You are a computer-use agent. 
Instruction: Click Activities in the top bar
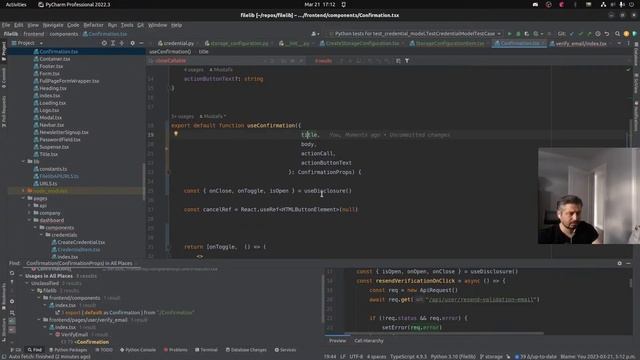point(16,4)
